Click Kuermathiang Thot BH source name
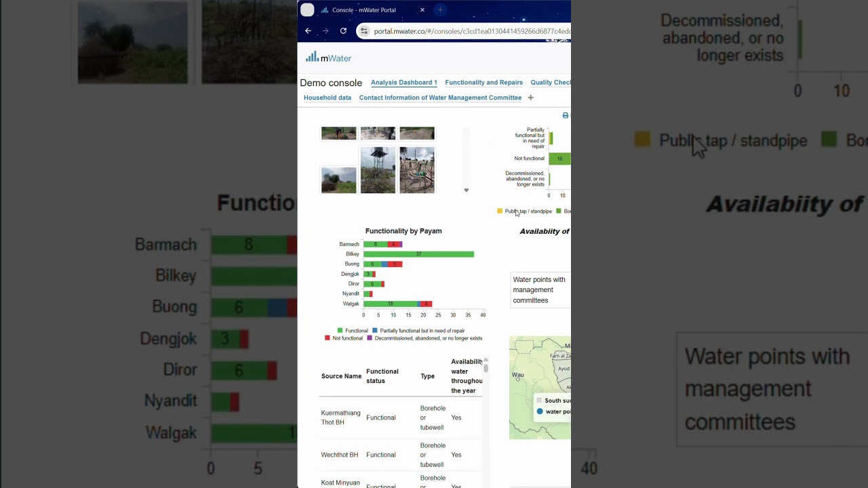Viewport: 868px width, 488px height. [341, 418]
